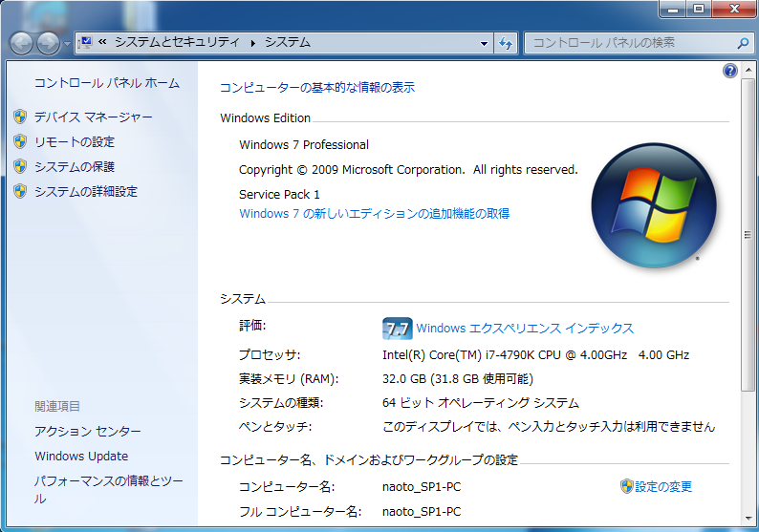Open Windows エクスペリエンス インデックス link
759x532 pixels.
tap(525, 328)
